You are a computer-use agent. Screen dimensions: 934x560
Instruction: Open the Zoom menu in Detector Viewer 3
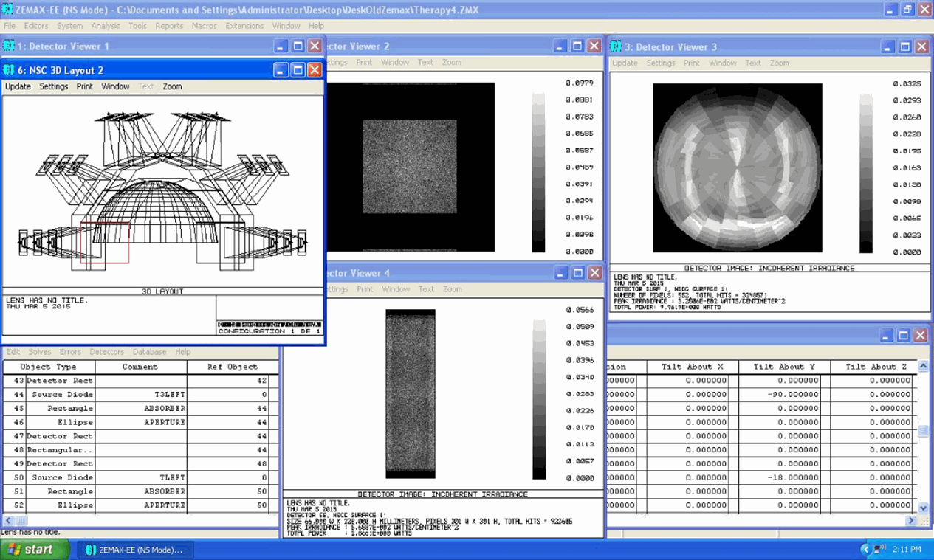tap(779, 63)
